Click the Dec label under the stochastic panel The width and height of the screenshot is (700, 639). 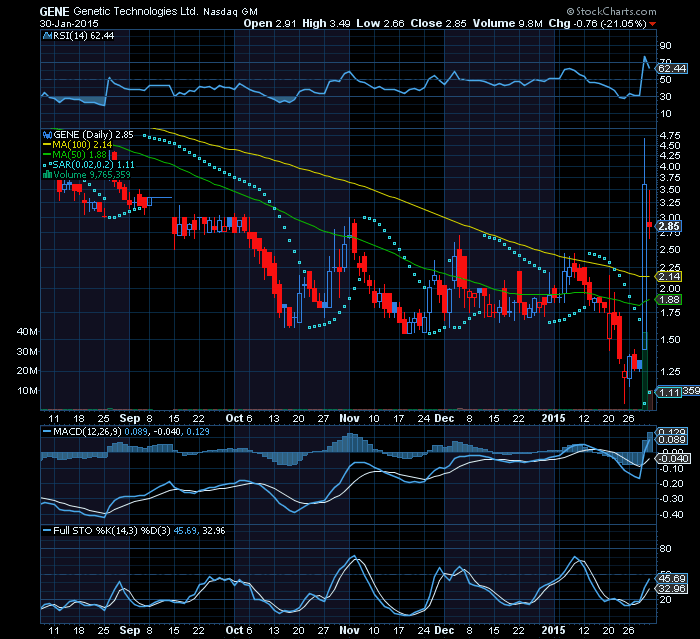point(444,631)
